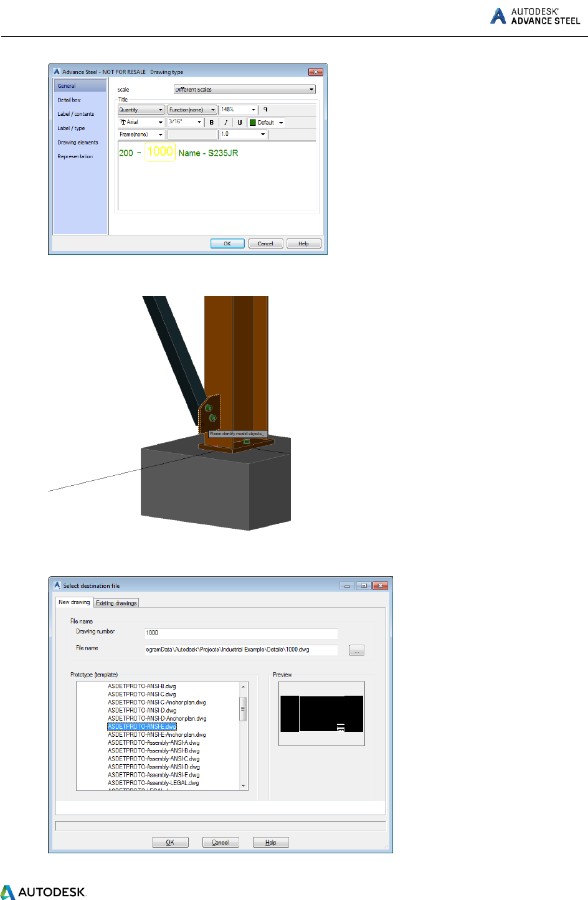Click the yellow 1000 token in the title editor
This screenshot has height=900, width=588.
coord(160,151)
